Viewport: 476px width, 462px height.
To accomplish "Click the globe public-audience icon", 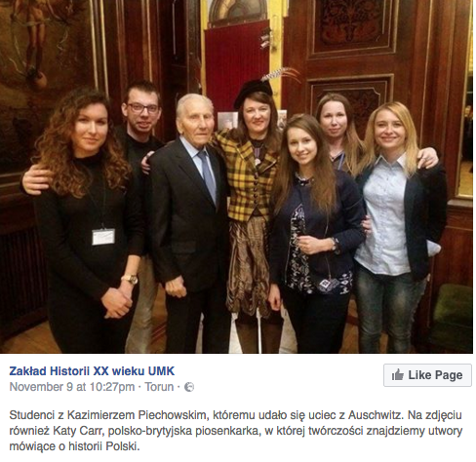I will click(189, 387).
